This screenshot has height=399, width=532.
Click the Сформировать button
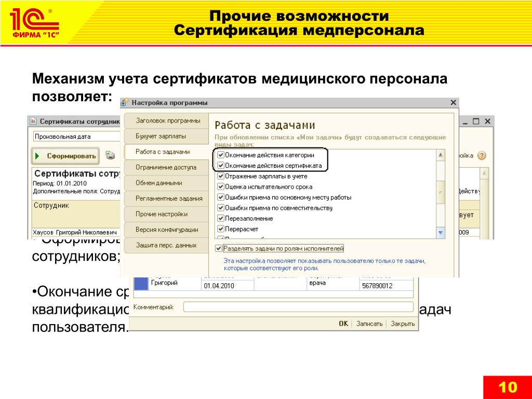click(65, 156)
